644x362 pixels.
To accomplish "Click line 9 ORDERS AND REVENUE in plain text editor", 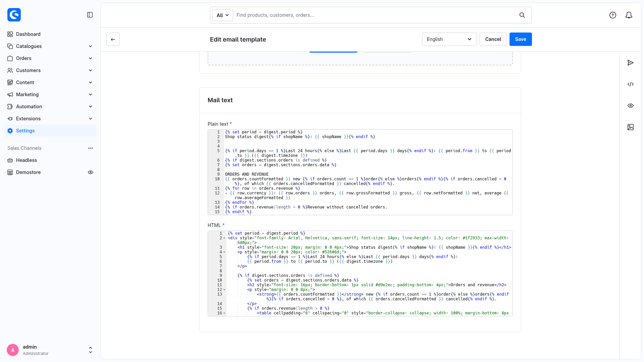I will 247,174.
